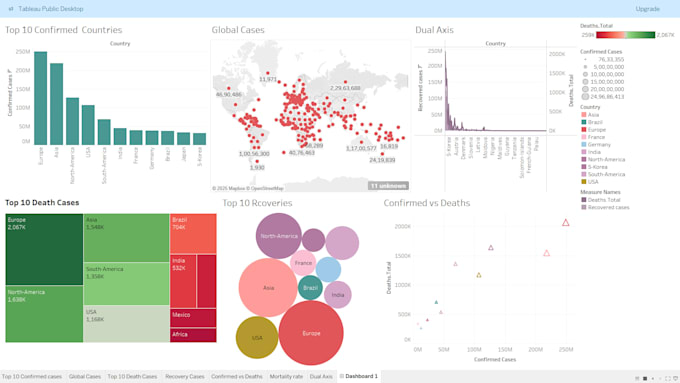This screenshot has height=383, width=680.
Task: Select the S-Korea bar in confirmed chart
Action: [199, 139]
